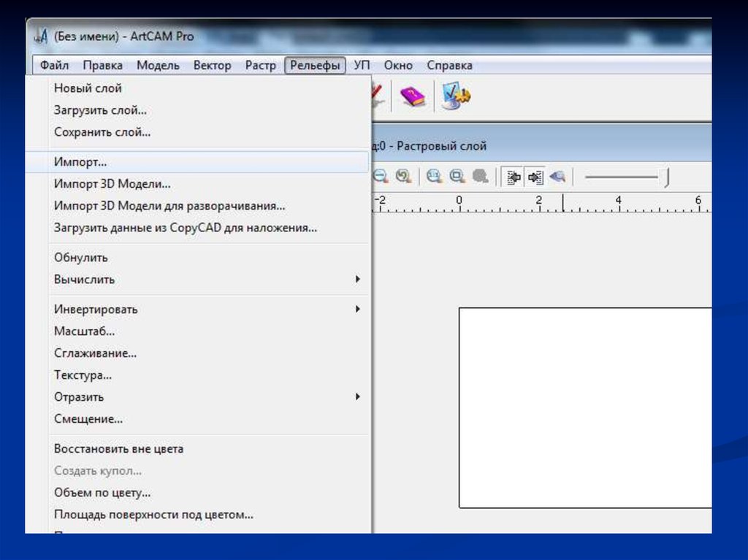Choose Новый слой menu entry

88,88
